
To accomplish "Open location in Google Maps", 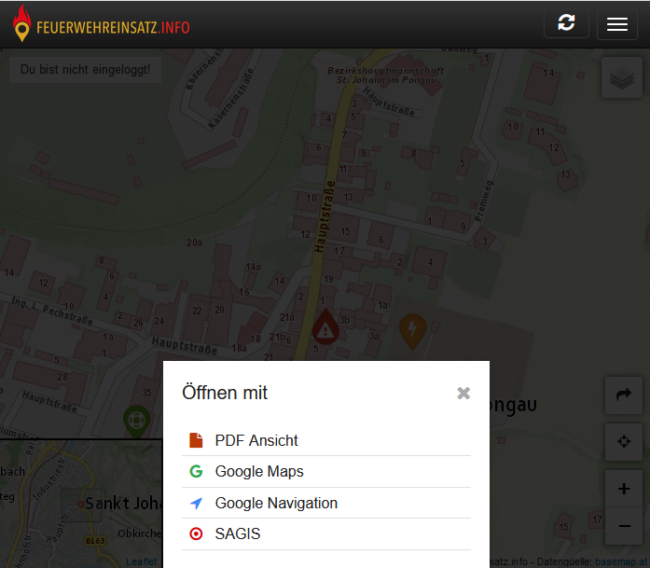I will pyautogui.click(x=259, y=471).
